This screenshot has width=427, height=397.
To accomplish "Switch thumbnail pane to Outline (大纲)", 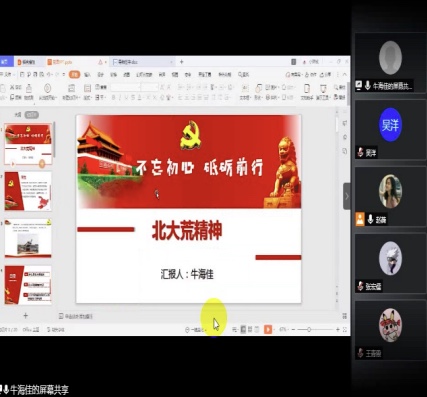I will pos(18,115).
